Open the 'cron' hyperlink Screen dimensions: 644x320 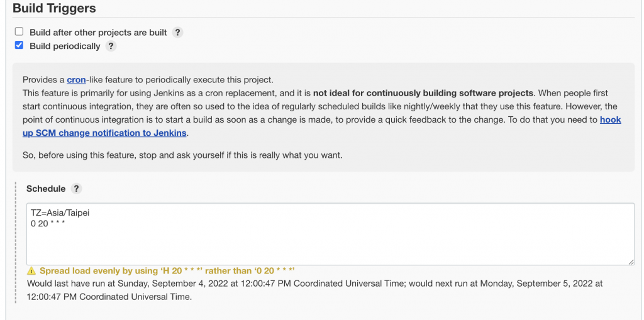76,80
